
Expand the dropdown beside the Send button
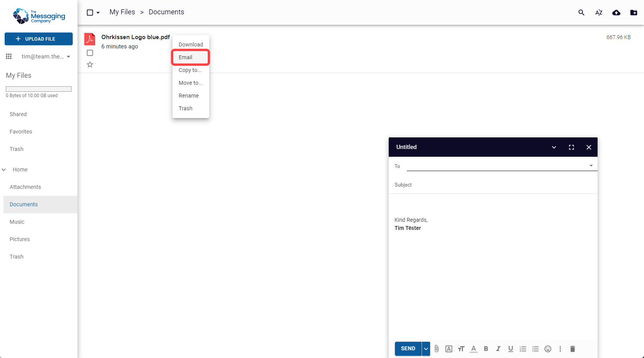[425, 349]
